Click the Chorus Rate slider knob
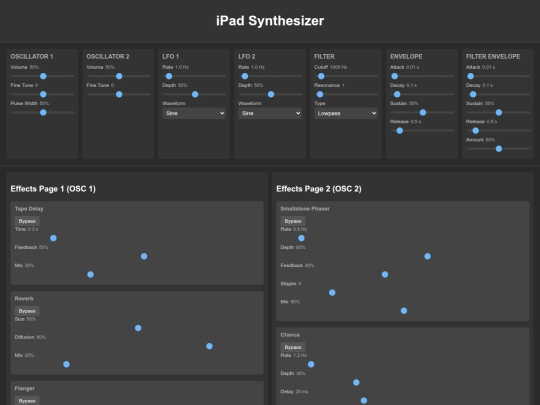The width and height of the screenshot is (540, 405). [311, 364]
